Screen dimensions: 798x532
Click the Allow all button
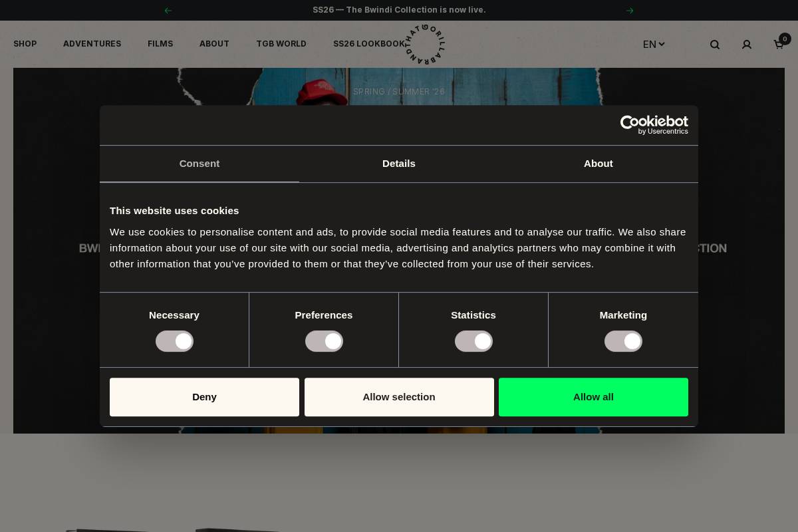pyautogui.click(x=593, y=397)
